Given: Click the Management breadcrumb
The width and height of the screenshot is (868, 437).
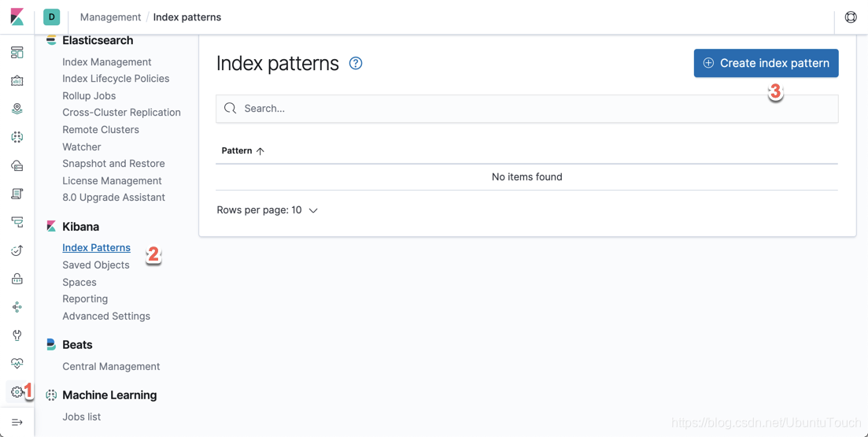Looking at the screenshot, I should coord(111,17).
